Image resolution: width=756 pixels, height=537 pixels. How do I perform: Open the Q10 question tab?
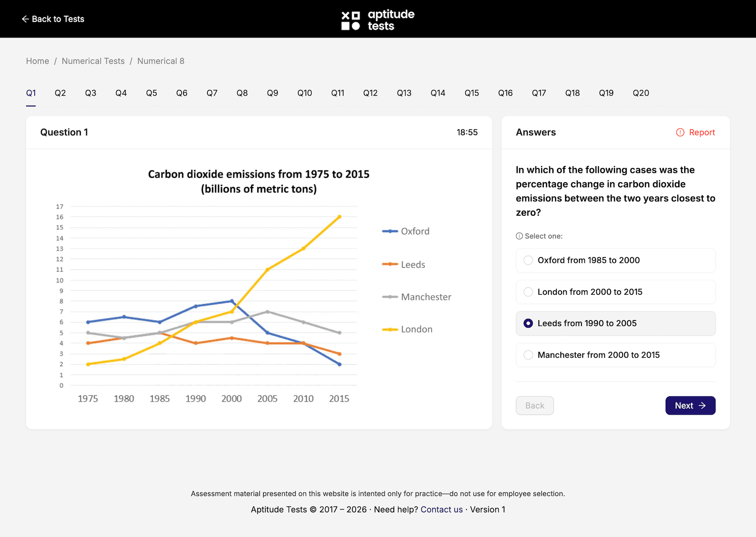305,93
